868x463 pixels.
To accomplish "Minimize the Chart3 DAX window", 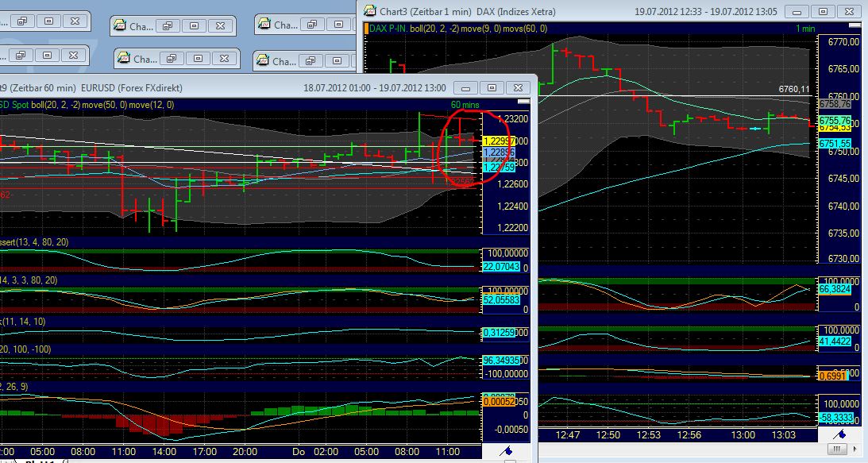I will point(797,12).
